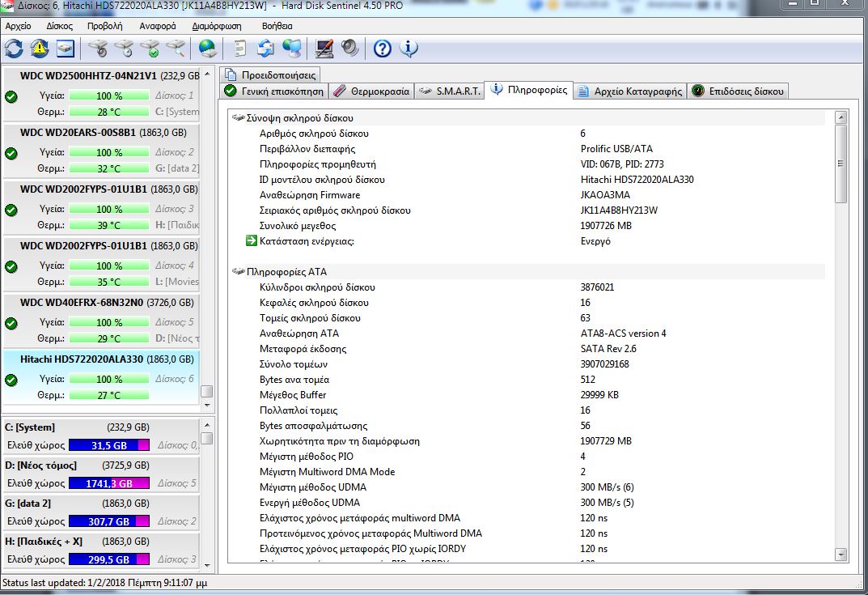Click the information panel scrollbar down arrow
The image size is (868, 595).
[841, 555]
